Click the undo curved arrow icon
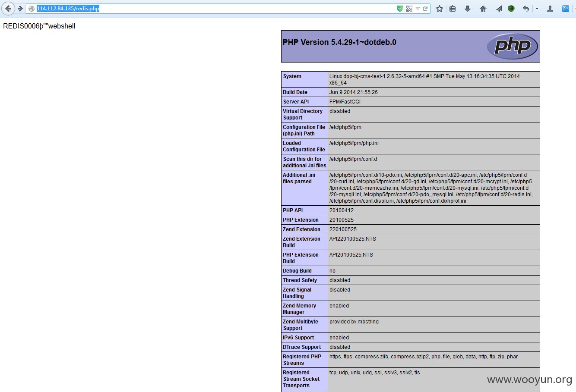The width and height of the screenshot is (576, 392). click(525, 9)
